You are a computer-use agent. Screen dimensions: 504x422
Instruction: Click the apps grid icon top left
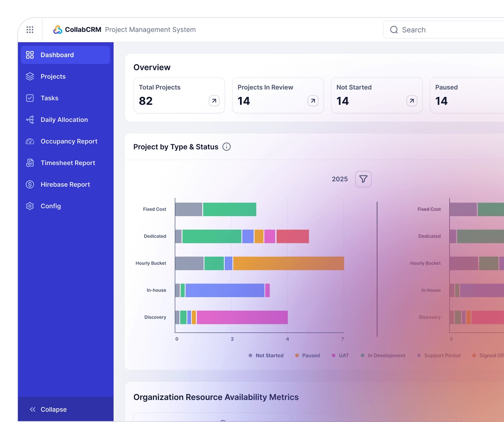tap(29, 29)
